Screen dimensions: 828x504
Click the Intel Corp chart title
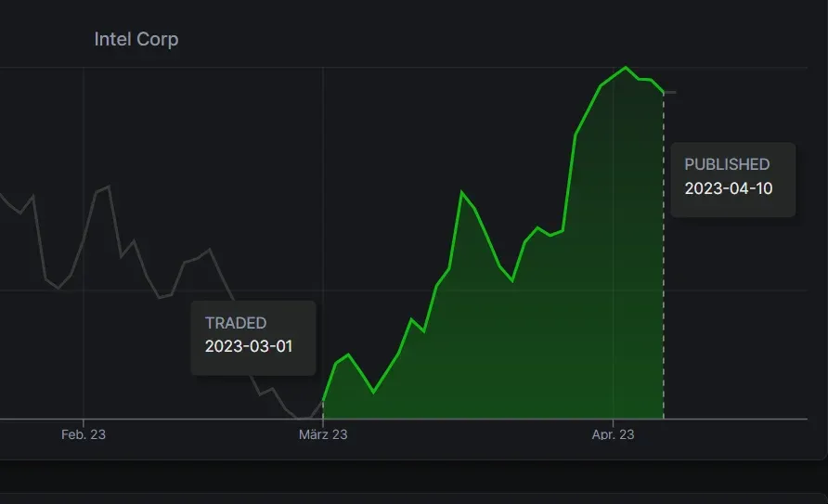coord(136,40)
